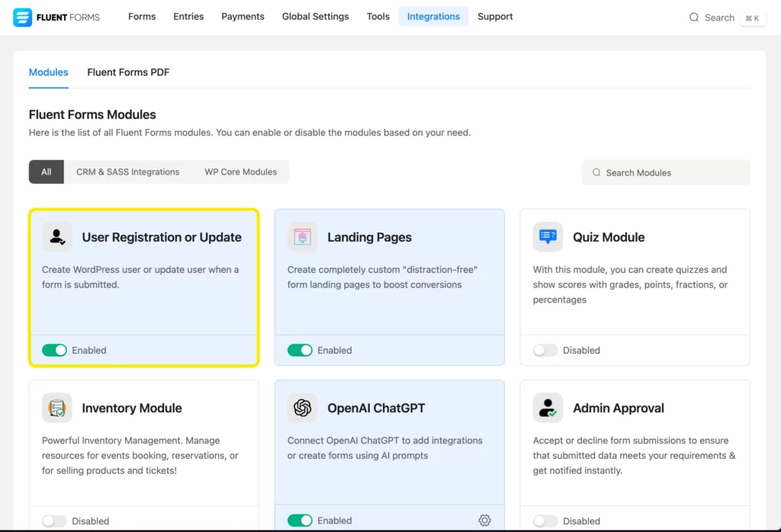The image size is (781, 532).
Task: Filter by WP Core Modules
Action: (x=240, y=171)
